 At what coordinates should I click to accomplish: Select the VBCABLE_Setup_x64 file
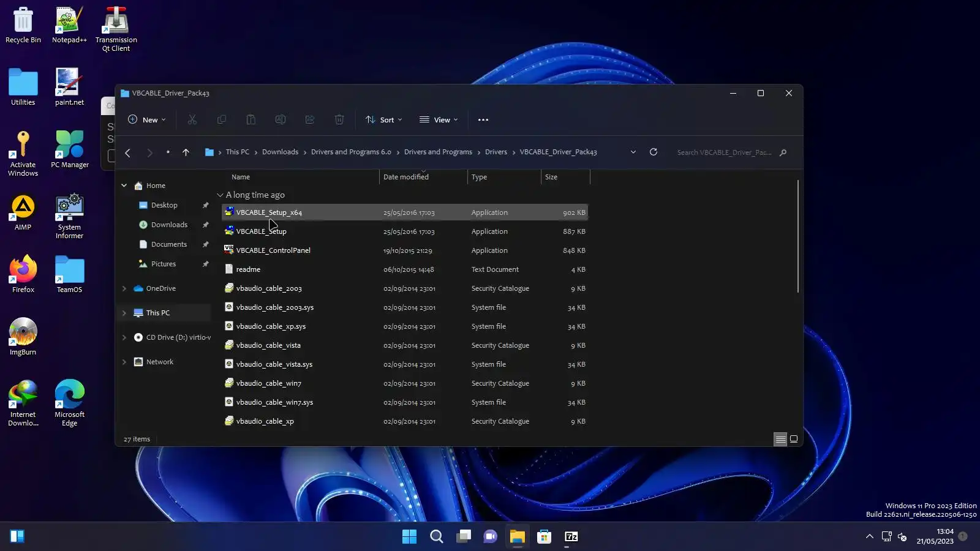(x=405, y=212)
